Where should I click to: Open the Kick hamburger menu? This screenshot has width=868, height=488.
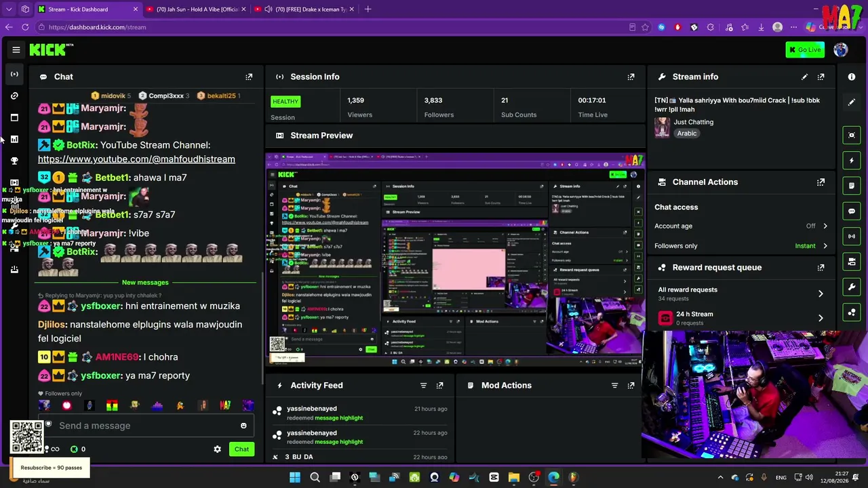pyautogui.click(x=16, y=49)
